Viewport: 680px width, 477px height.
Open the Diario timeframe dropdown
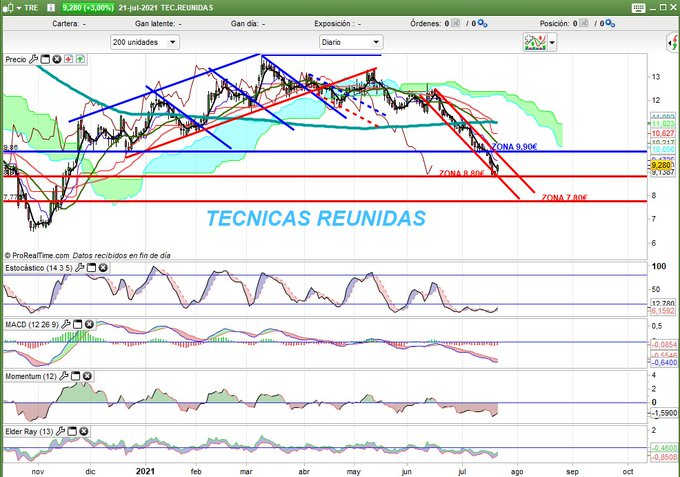(351, 42)
